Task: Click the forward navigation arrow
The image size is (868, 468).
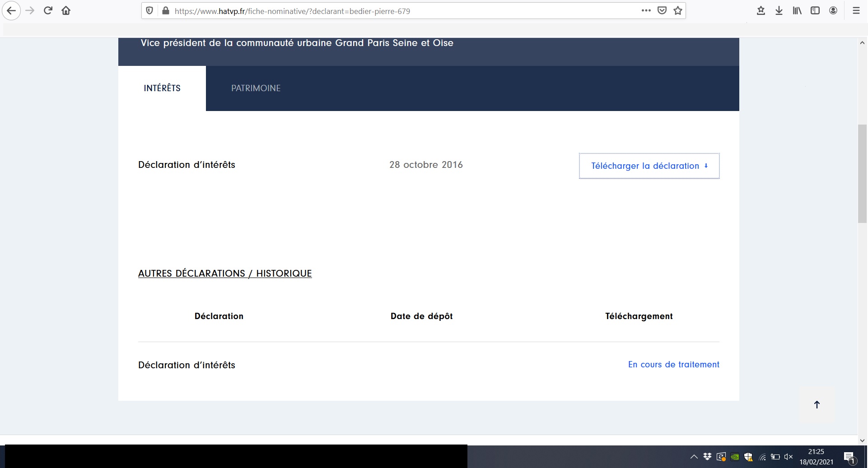Action: (x=30, y=11)
